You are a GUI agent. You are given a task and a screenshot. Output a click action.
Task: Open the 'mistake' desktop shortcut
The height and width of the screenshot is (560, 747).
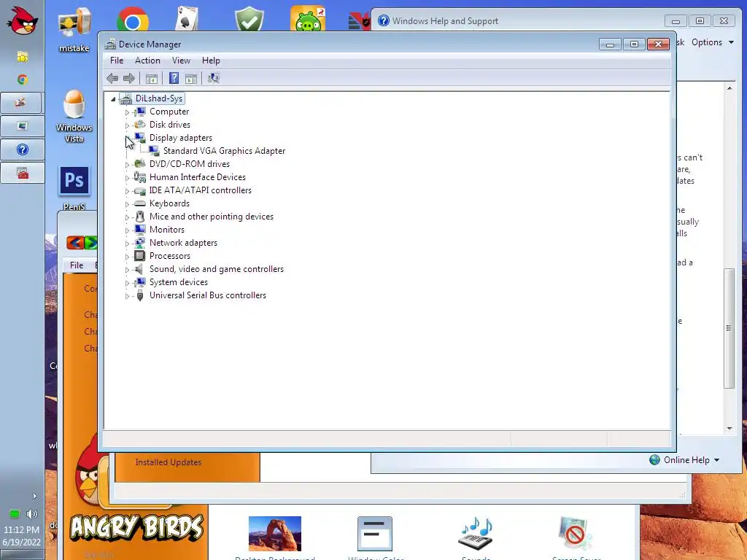pos(74,29)
